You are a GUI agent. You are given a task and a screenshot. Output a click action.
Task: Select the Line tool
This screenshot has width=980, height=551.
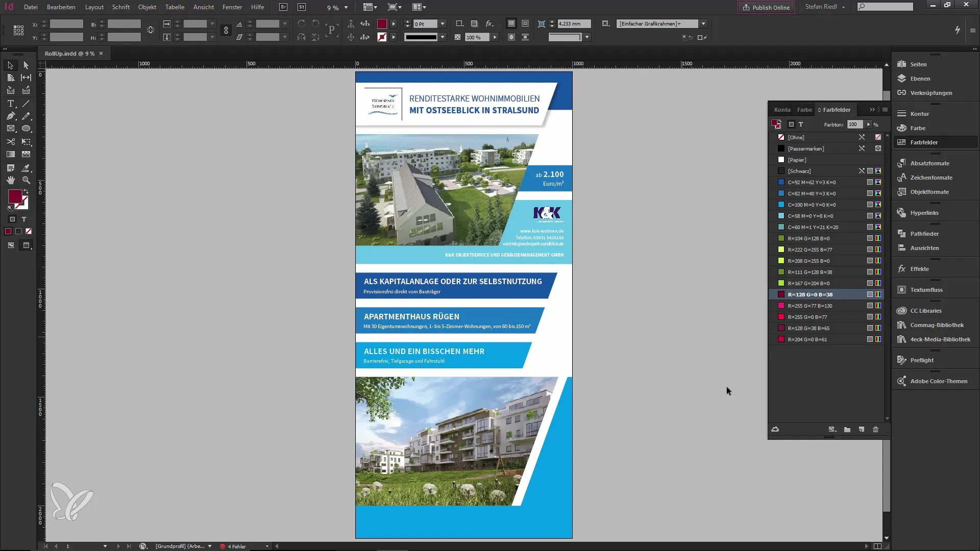tap(26, 104)
